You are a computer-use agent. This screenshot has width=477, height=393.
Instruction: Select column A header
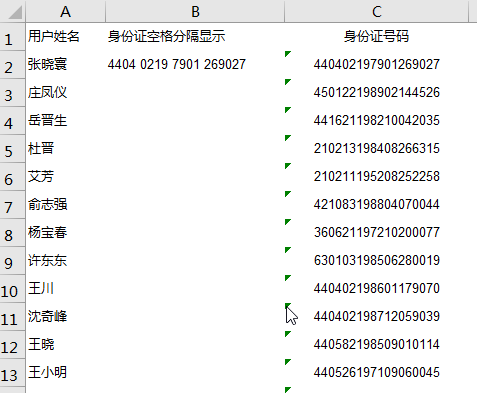[x=66, y=11]
